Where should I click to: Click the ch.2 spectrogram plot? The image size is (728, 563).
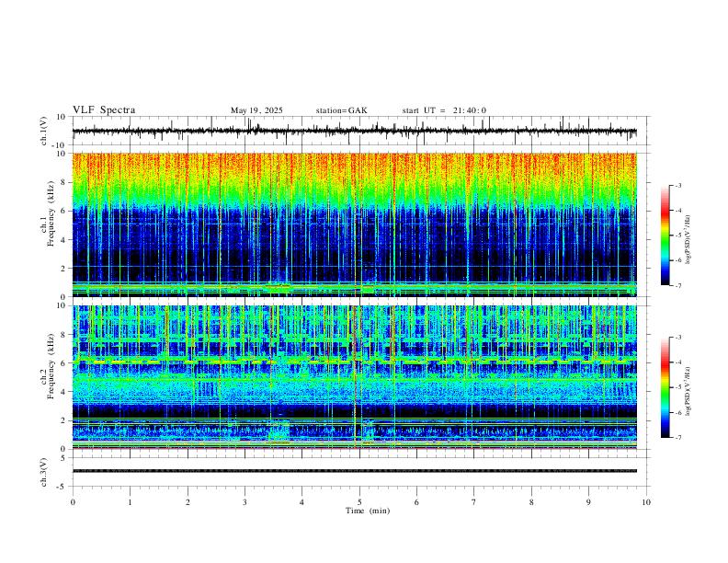[x=355, y=377]
